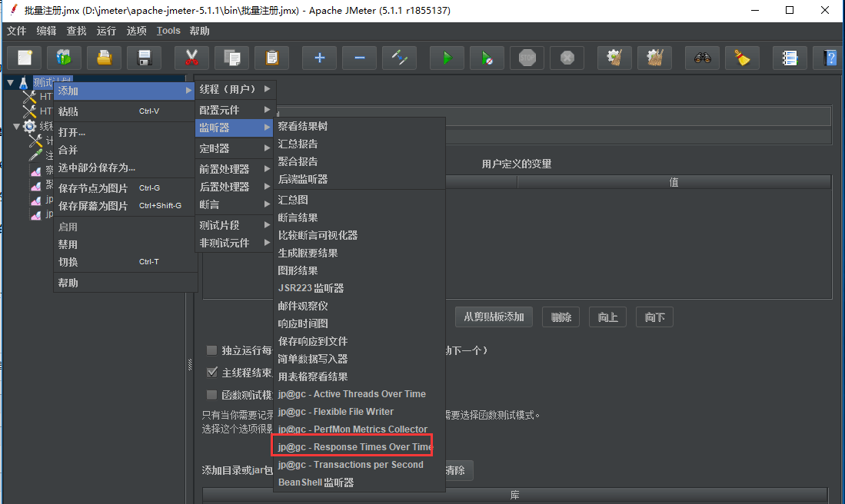Expand 配置元件 submenu
The width and height of the screenshot is (845, 504).
(x=235, y=110)
